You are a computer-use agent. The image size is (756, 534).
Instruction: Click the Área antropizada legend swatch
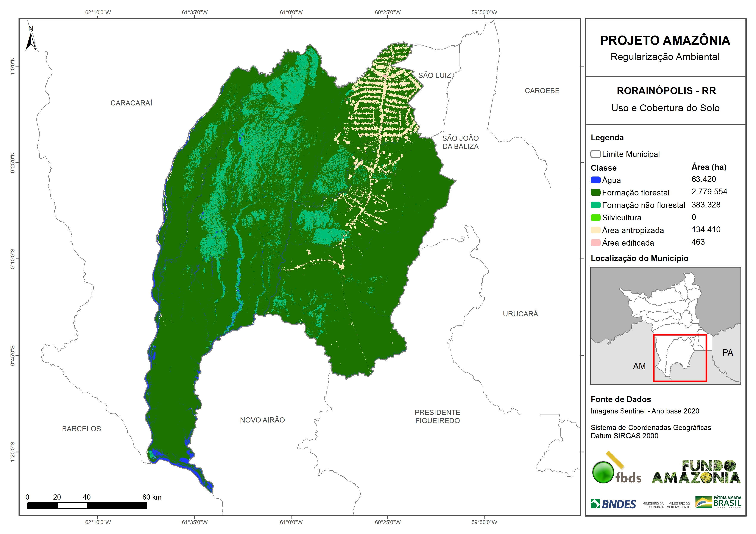(x=595, y=230)
